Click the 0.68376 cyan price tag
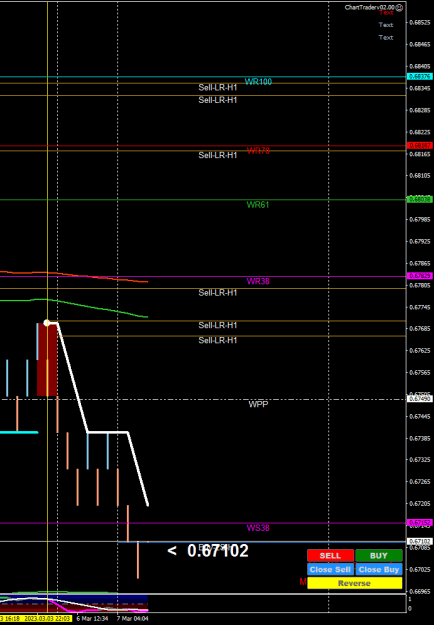This screenshot has height=625, width=434. [419, 77]
